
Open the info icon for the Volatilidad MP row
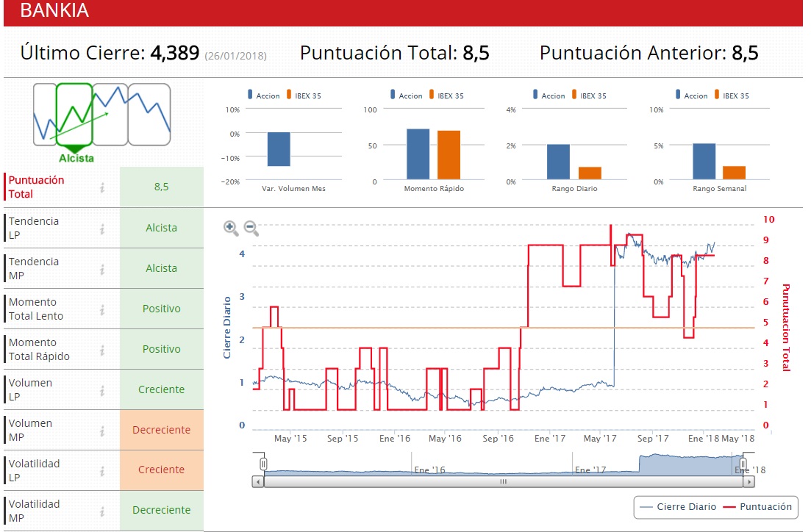pos(102,511)
